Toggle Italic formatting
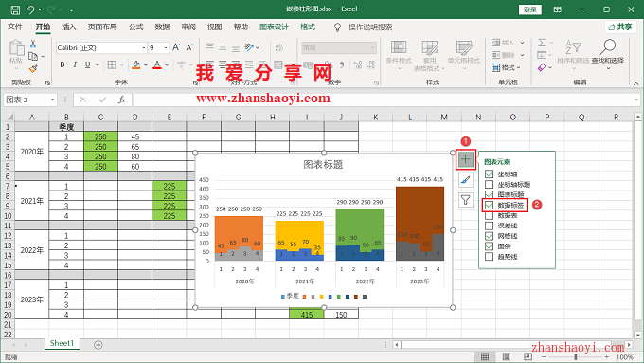644x363 pixels. (75, 64)
